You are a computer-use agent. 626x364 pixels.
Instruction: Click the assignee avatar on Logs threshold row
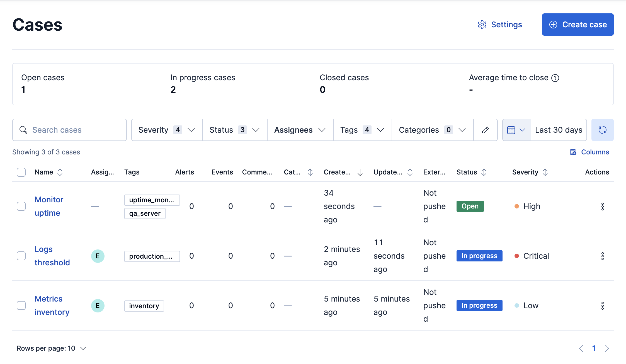[x=98, y=256]
